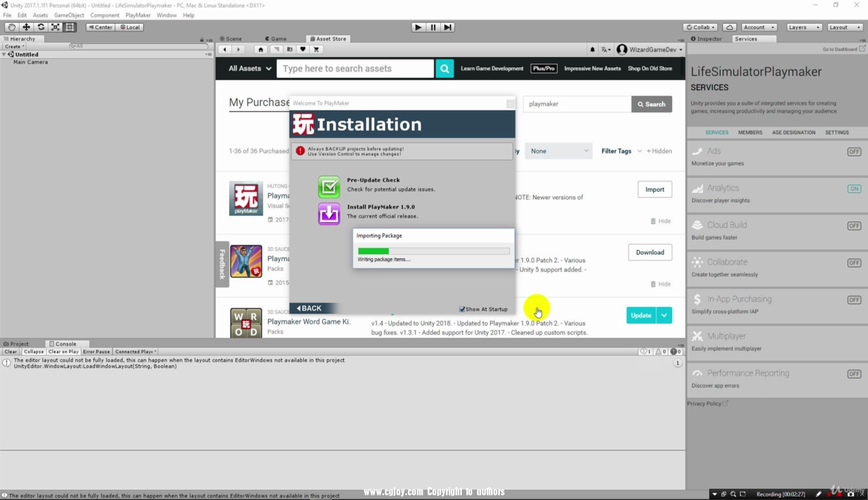
Task: Toggle the Cloud Build switch
Action: (x=854, y=226)
